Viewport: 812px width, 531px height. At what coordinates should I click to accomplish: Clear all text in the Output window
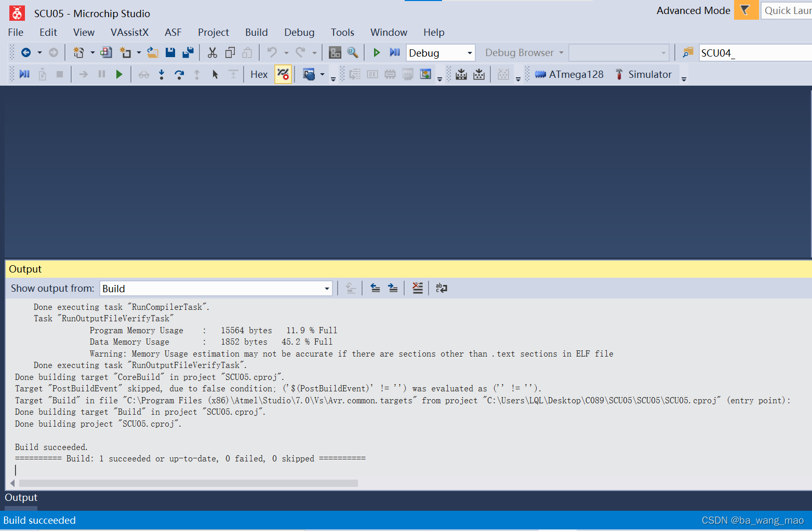(418, 288)
